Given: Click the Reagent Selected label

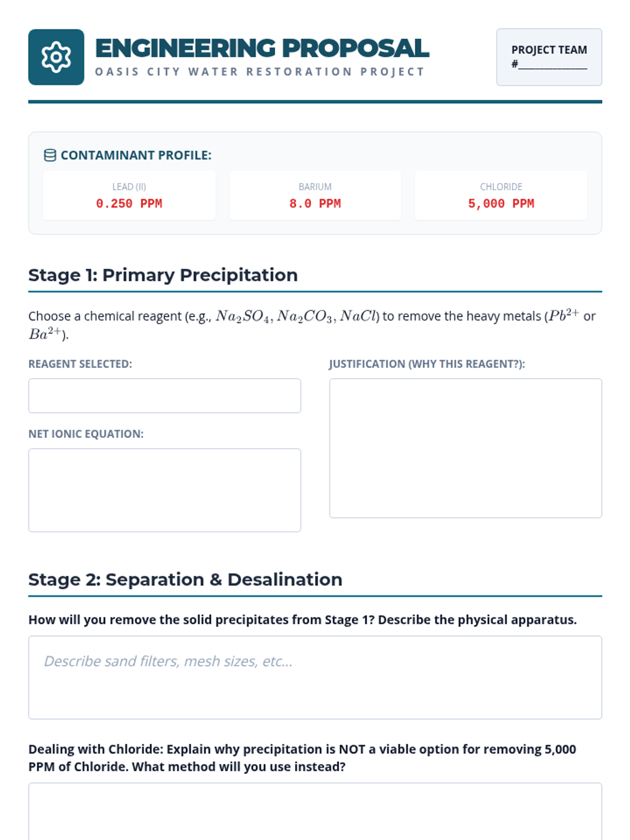Looking at the screenshot, I should point(80,364).
